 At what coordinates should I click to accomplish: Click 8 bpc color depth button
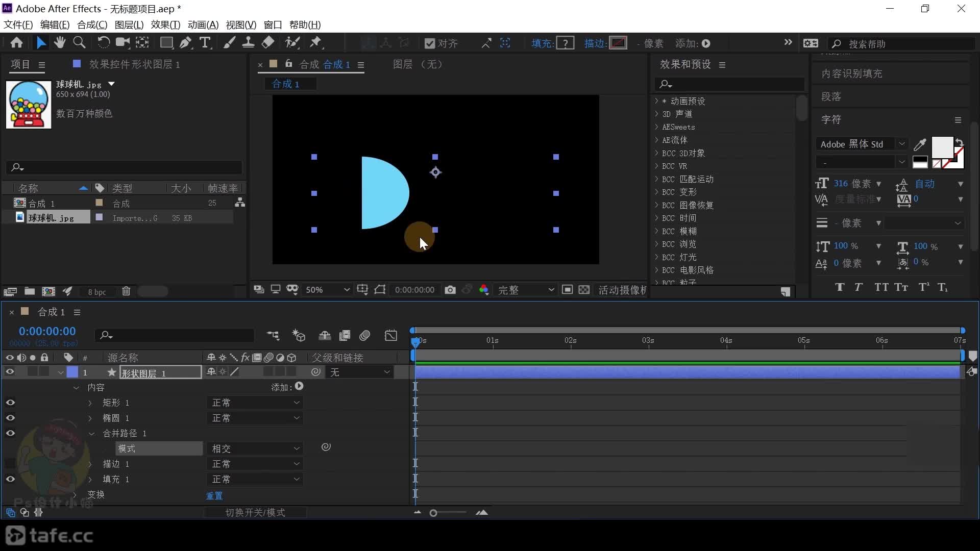coord(96,292)
